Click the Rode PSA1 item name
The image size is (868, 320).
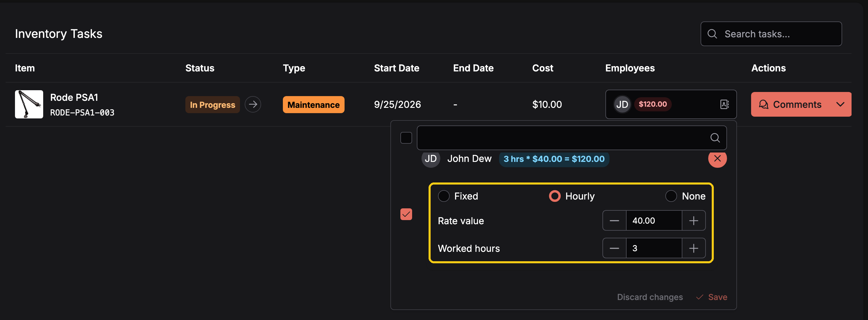pyautogui.click(x=74, y=98)
